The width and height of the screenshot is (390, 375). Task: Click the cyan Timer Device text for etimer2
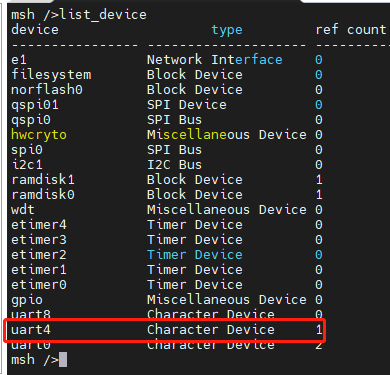(x=195, y=255)
